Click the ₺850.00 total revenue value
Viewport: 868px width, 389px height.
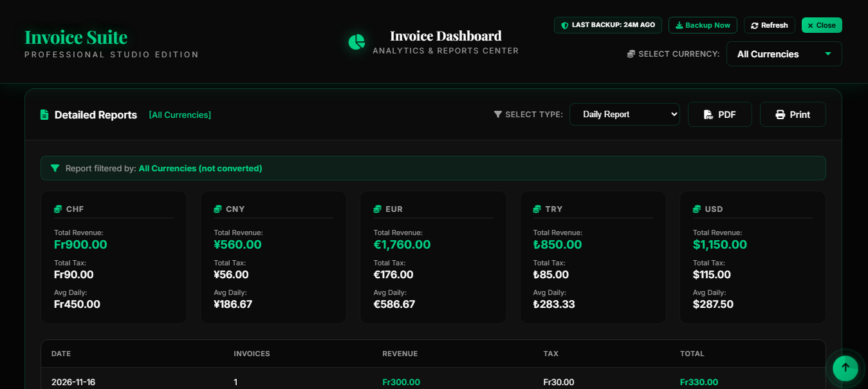(x=557, y=245)
